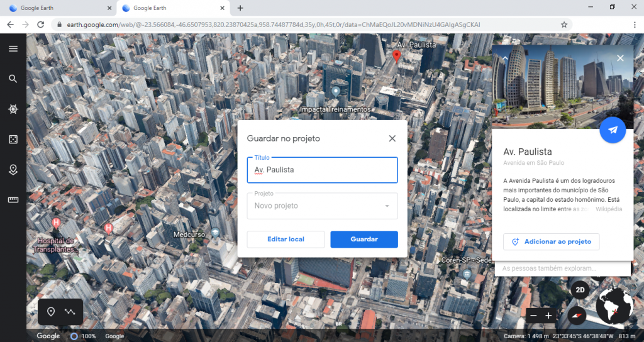Open the hamburger menu in sidebar
The width and height of the screenshot is (644, 342).
[x=13, y=48]
